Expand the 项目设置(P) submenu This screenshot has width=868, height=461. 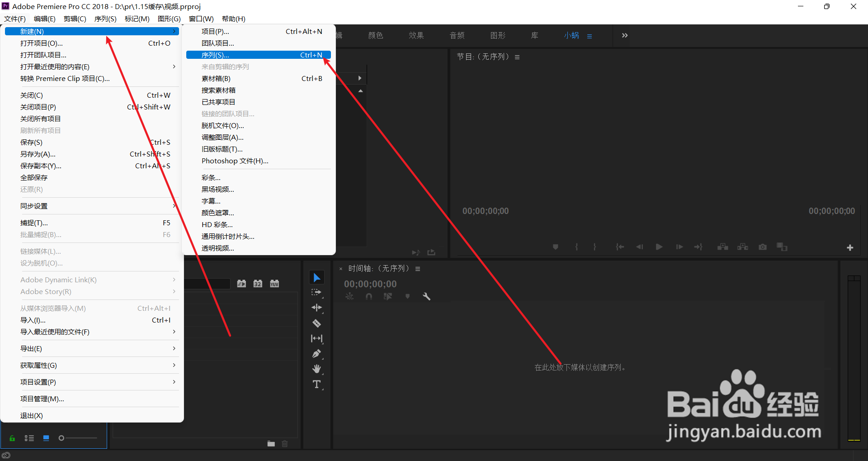(x=93, y=382)
